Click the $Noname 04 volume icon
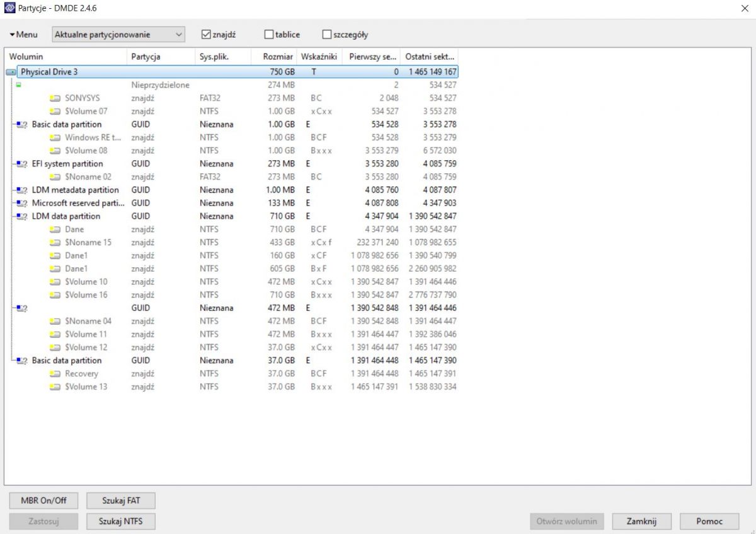Viewport: 756px width, 534px height. point(55,322)
